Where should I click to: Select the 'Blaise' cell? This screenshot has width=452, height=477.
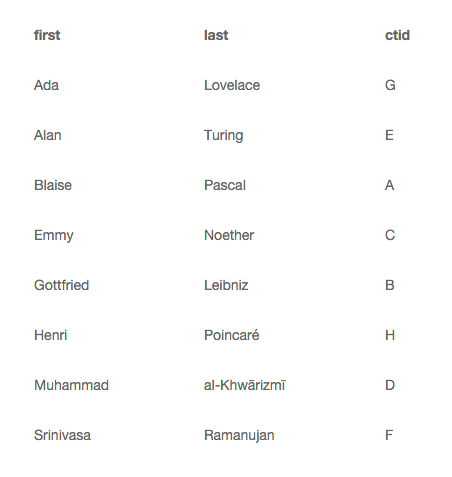[53, 185]
